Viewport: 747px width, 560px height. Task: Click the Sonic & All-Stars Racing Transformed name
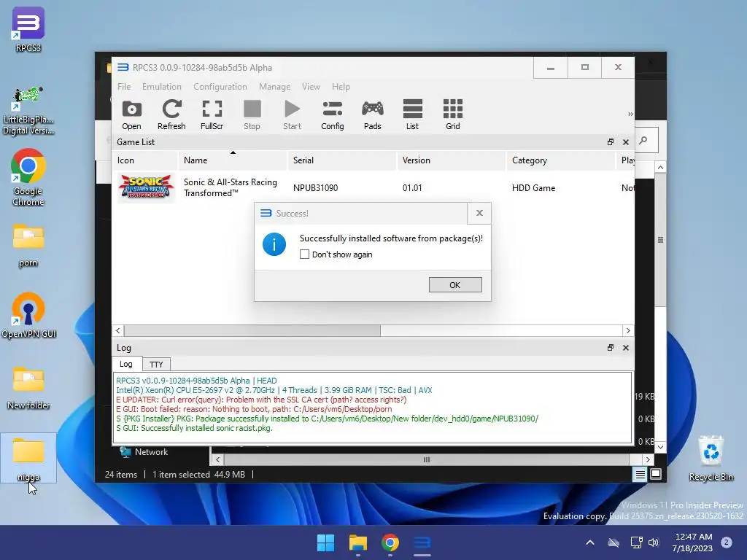[x=231, y=187]
